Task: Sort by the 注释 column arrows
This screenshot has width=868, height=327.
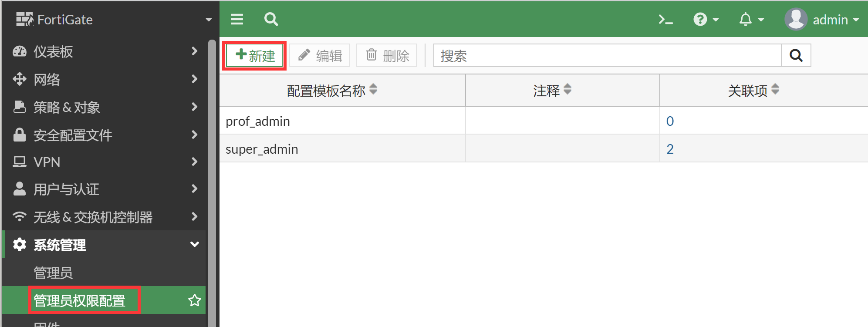Action: 567,90
